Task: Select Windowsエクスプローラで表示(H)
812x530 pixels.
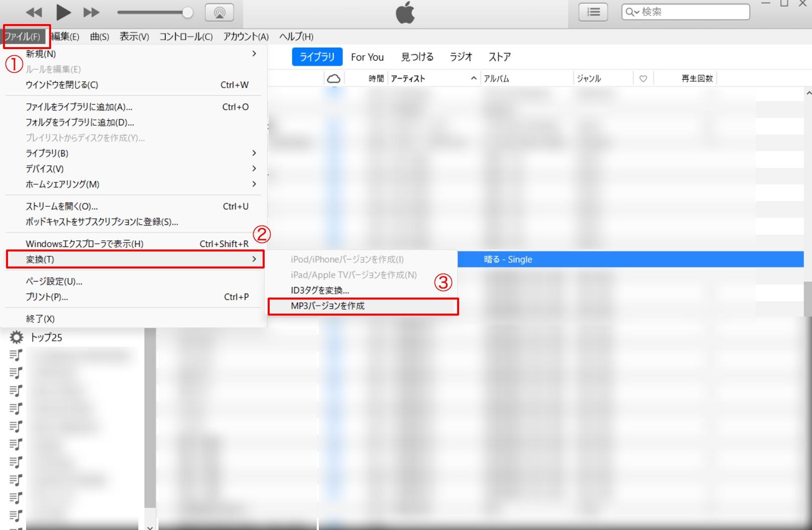Action: (x=134, y=244)
